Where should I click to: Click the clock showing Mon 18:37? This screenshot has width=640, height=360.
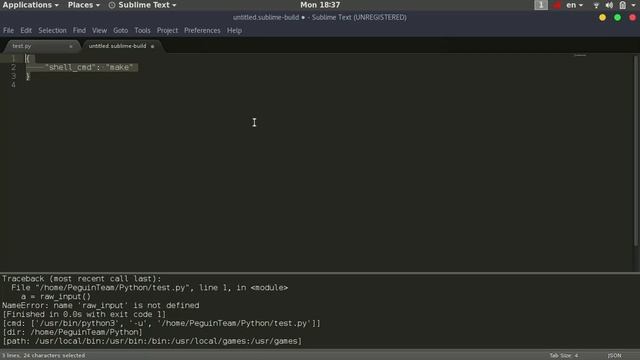coord(320,5)
